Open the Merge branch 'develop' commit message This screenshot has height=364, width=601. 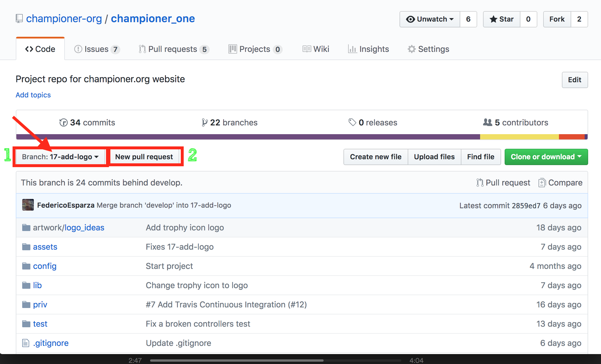(x=164, y=205)
